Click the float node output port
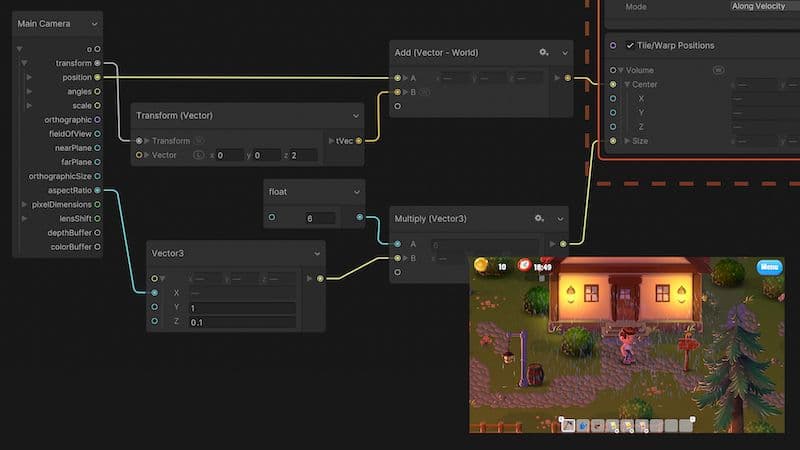This screenshot has width=800, height=450. click(360, 217)
